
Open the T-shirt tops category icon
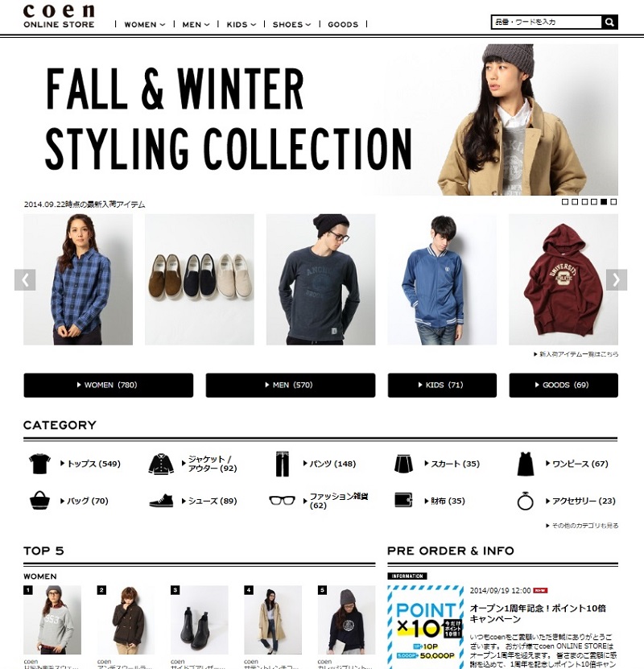(x=39, y=464)
